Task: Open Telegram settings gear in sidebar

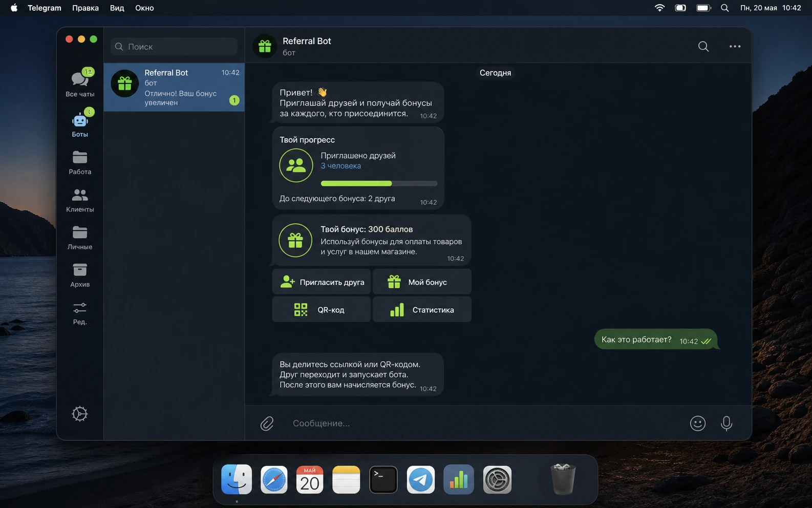Action: tap(80, 414)
